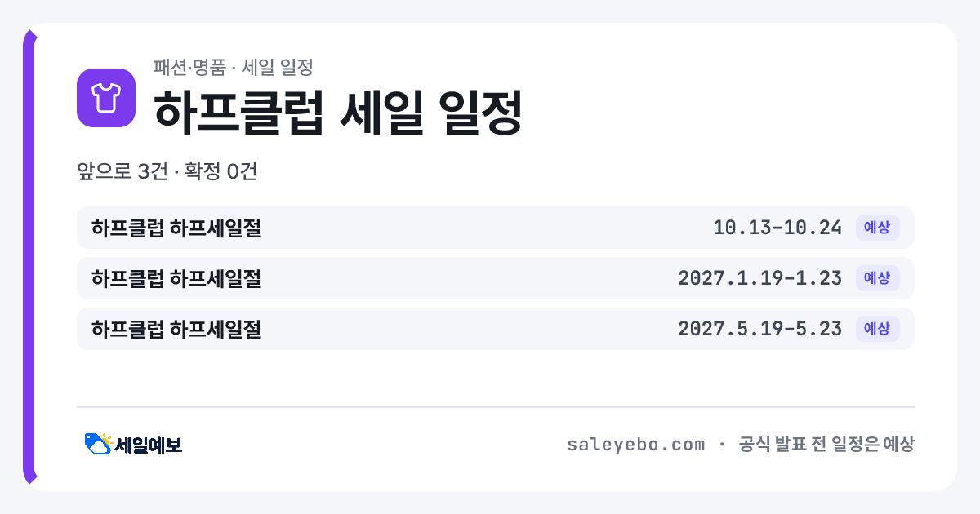
Task: Click the 패션·명품 · 세일 일정 breadcrumb
Action: (x=234, y=67)
